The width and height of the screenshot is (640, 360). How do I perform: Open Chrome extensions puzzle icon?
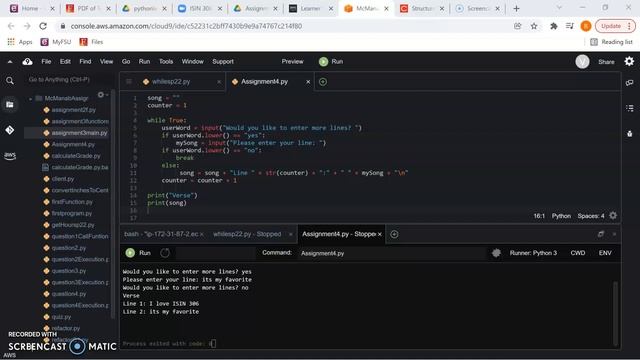point(553,26)
